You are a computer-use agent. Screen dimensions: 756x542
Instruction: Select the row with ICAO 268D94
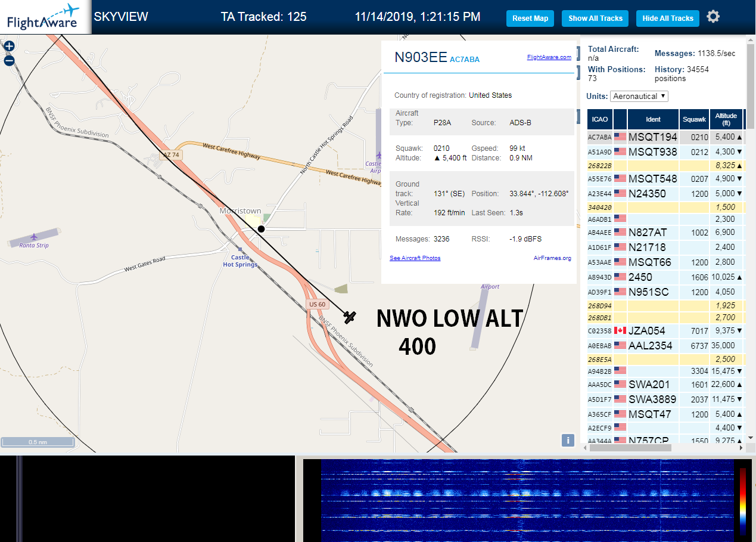coord(665,306)
